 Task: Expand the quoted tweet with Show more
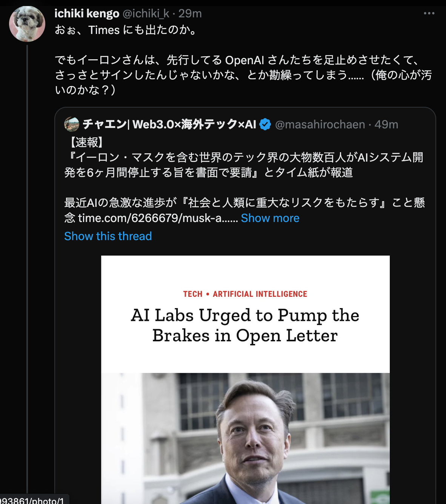tap(270, 218)
